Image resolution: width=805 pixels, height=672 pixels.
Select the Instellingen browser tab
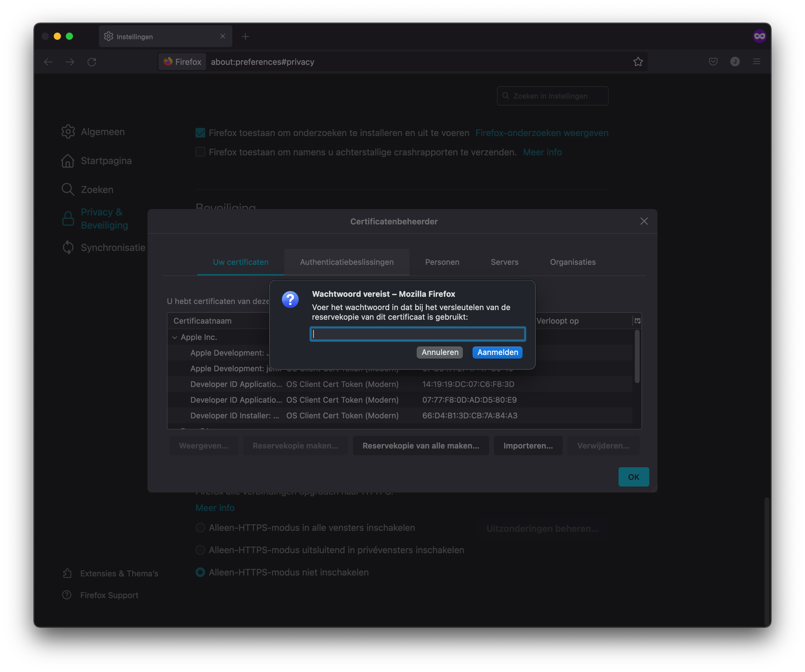[x=166, y=36]
